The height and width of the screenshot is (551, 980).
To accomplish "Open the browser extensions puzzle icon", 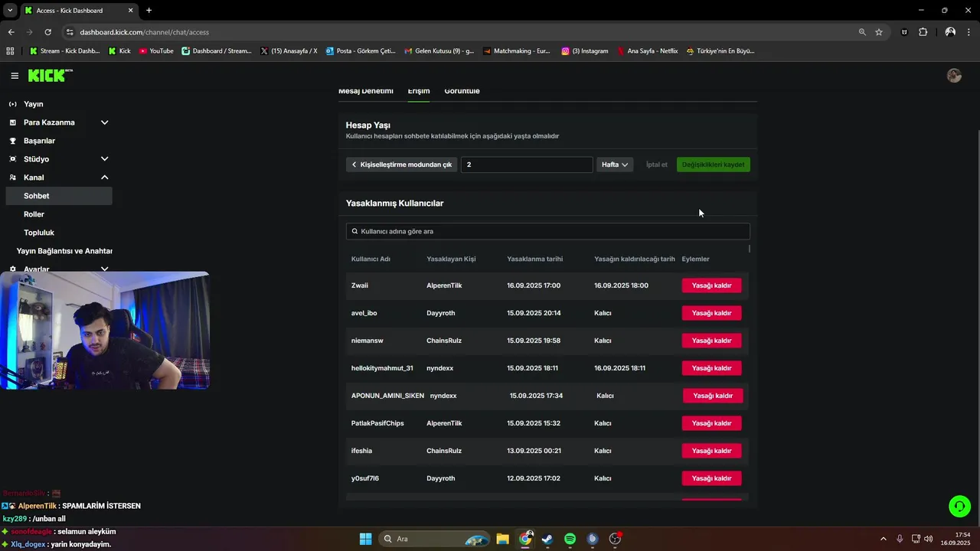I will 923,32.
